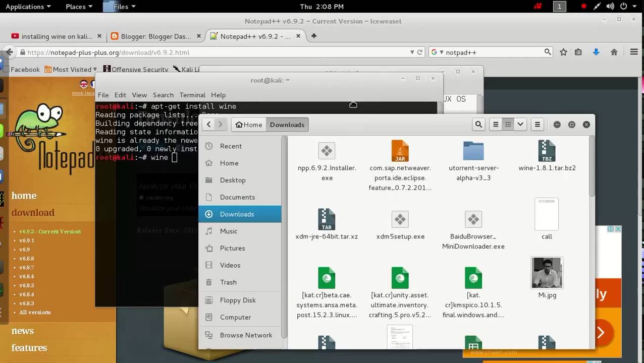Open the browser downloads arrow icon
This screenshot has width=644, height=363.
pyautogui.click(x=596, y=52)
